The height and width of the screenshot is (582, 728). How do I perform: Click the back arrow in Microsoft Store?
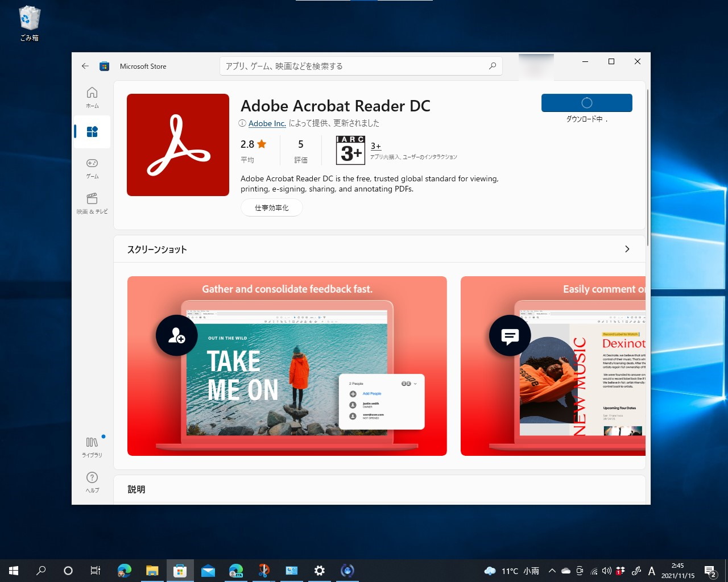85,66
